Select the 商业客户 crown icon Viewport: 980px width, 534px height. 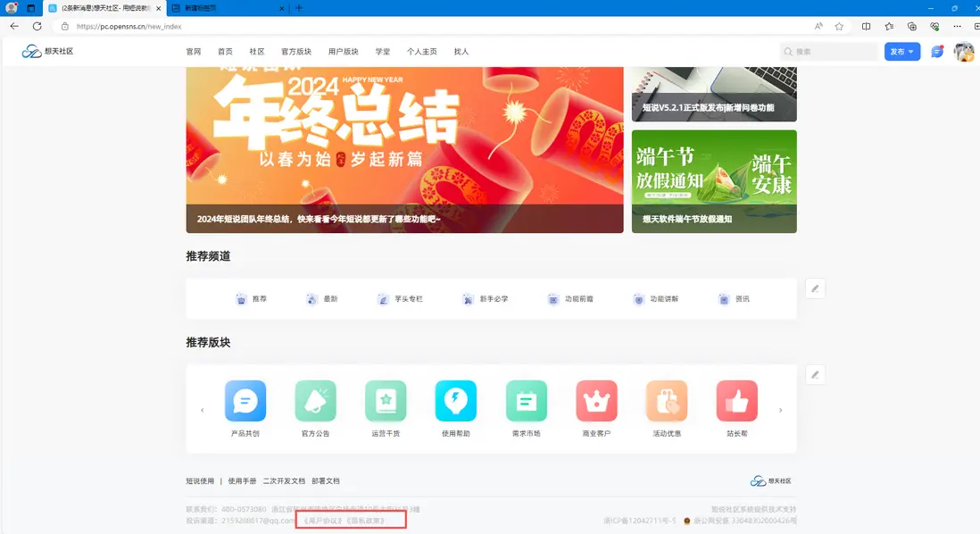point(596,402)
